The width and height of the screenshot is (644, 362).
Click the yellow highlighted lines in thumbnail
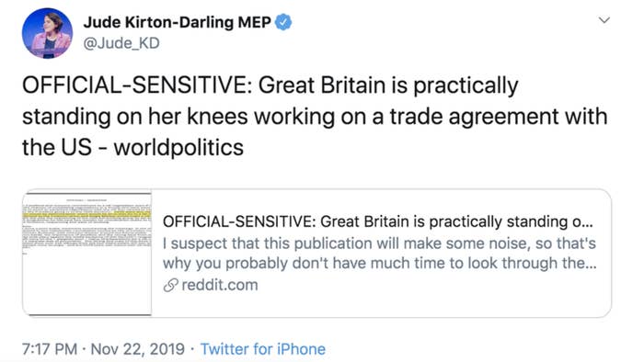pyautogui.click(x=87, y=214)
